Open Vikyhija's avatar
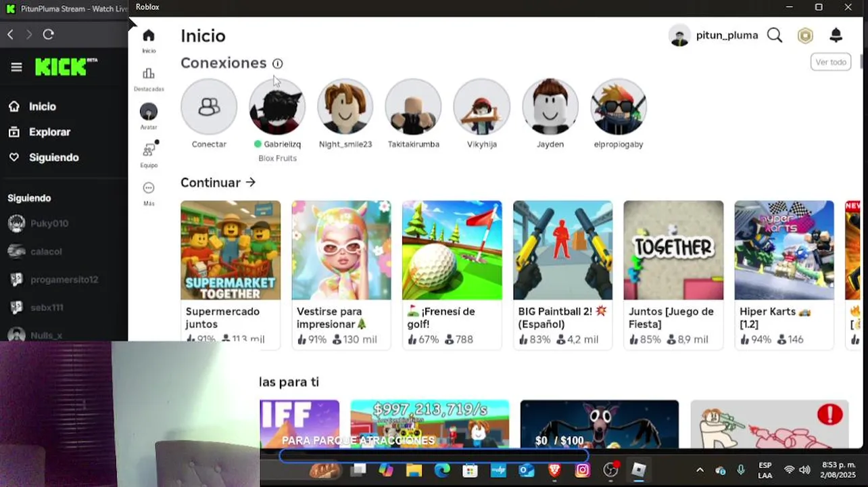Image resolution: width=868 pixels, height=487 pixels. 481,107
